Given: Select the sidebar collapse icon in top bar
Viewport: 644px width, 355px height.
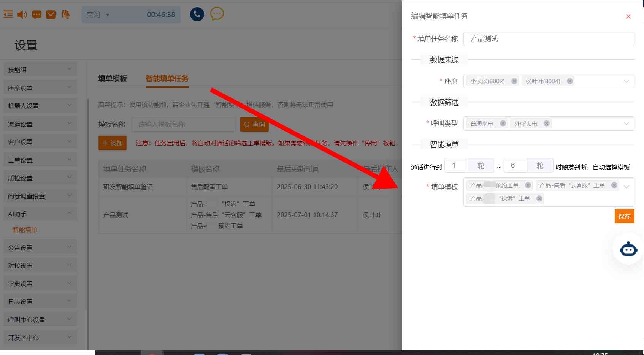Looking at the screenshot, I should click(x=7, y=14).
